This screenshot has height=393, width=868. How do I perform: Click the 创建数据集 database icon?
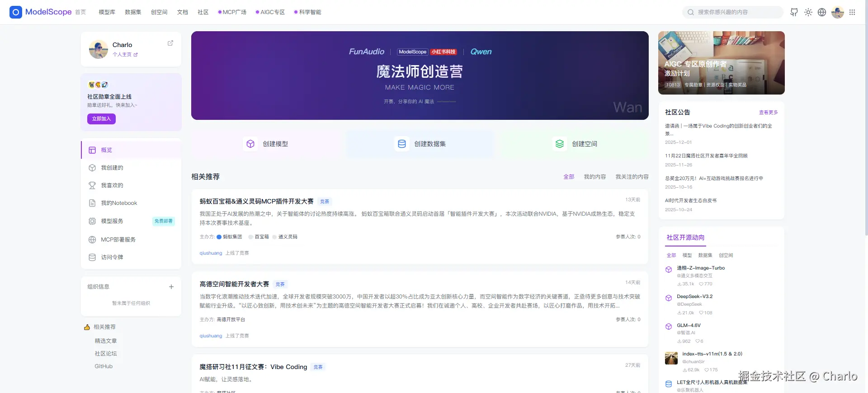click(x=401, y=144)
